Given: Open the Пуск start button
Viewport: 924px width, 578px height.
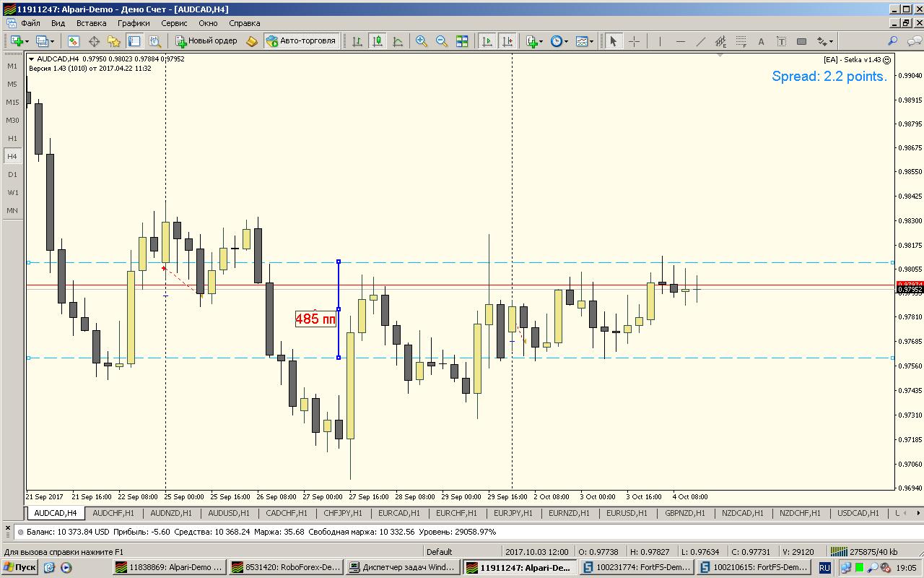Looking at the screenshot, I should tap(20, 567).
